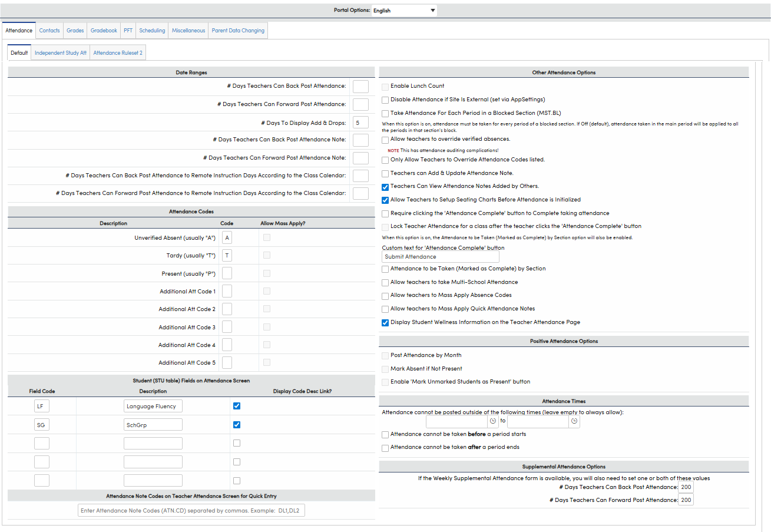Click the Additional Att Code 3 field
The image size is (771, 532).
click(x=227, y=327)
